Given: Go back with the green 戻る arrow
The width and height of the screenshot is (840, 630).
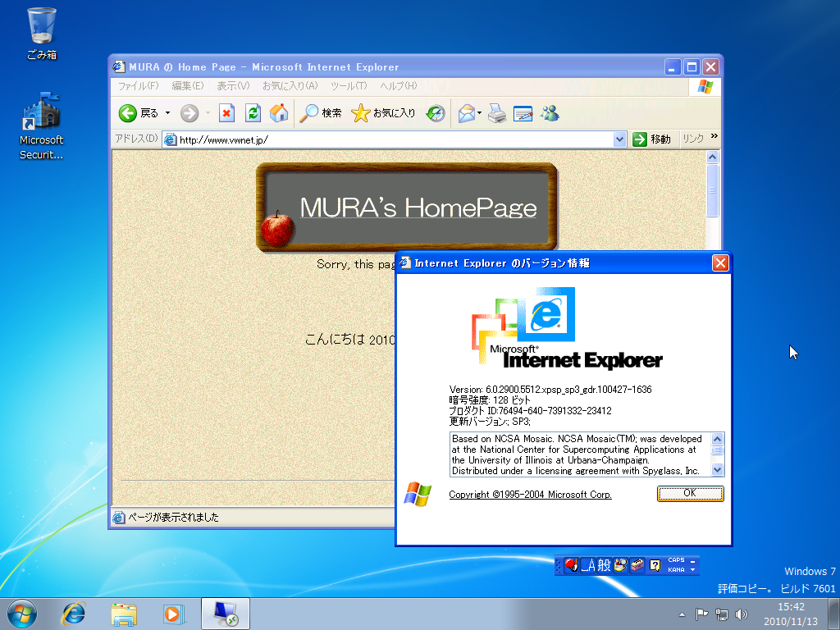Looking at the screenshot, I should (138, 113).
